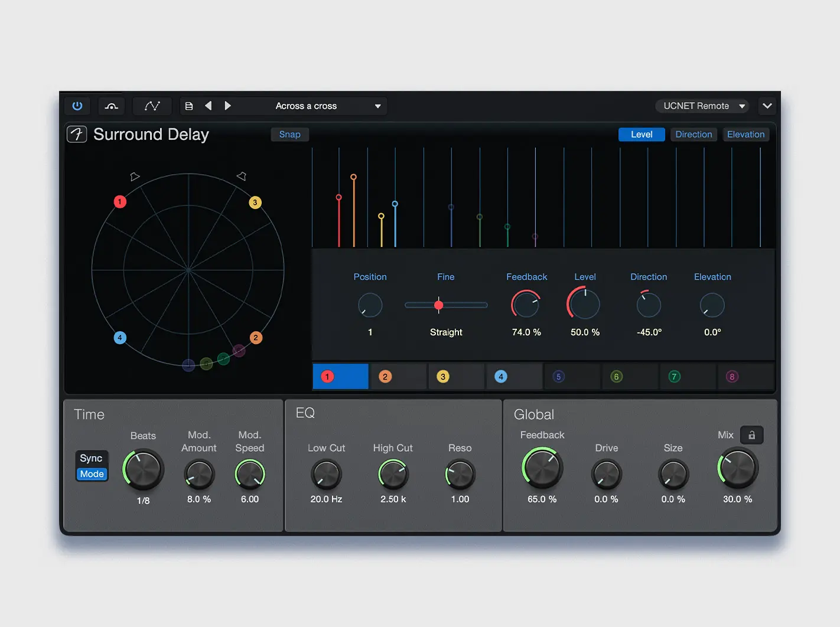Go to the previous preset with the left arrow
The image size is (840, 627).
coord(208,106)
